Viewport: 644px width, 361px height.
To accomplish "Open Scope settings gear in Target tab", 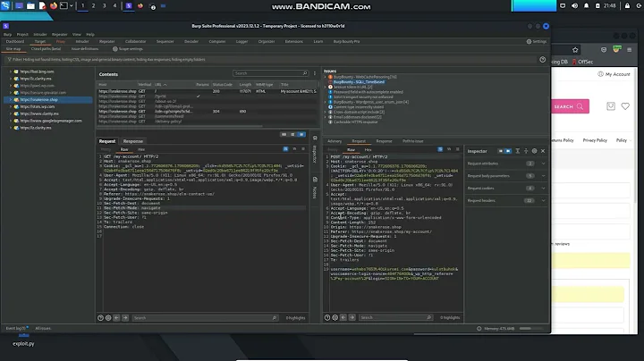I will pos(115,49).
